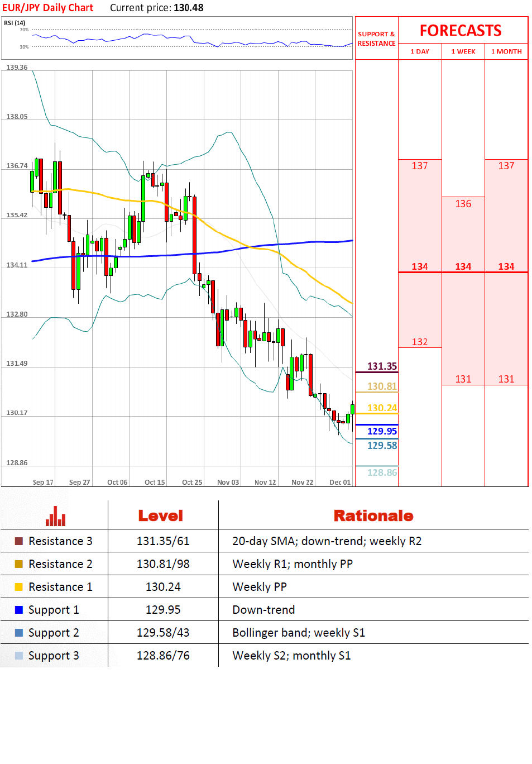This screenshot has width=532, height=764.
Task: Click the 137 value in 1 MONTH column
Action: (506, 166)
